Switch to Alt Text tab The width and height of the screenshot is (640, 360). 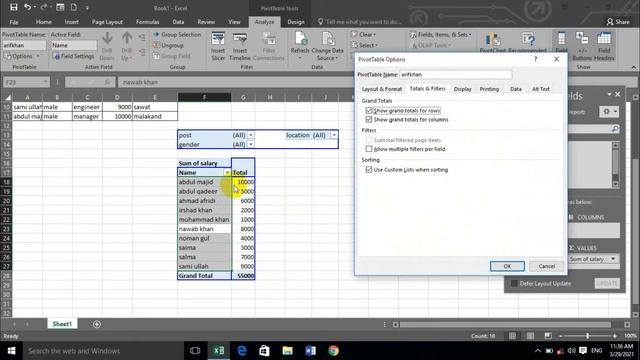[541, 89]
